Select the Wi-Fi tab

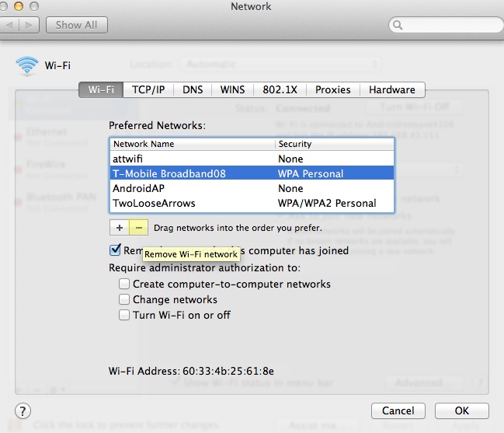(101, 89)
